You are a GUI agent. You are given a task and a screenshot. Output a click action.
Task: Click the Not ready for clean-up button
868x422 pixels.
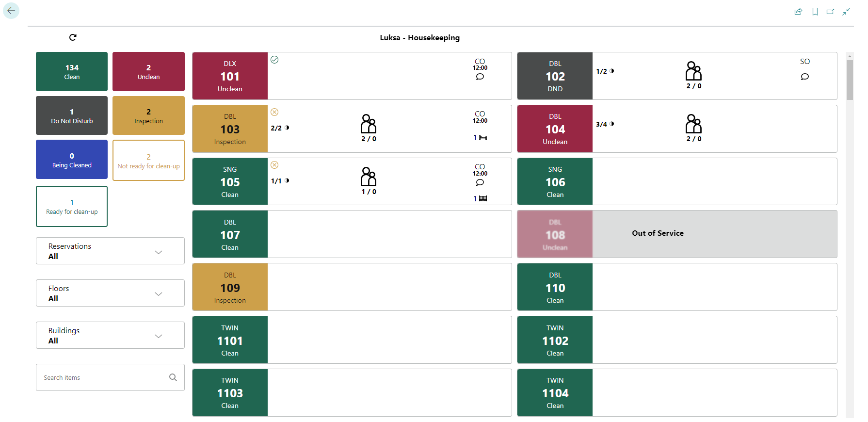[148, 161]
